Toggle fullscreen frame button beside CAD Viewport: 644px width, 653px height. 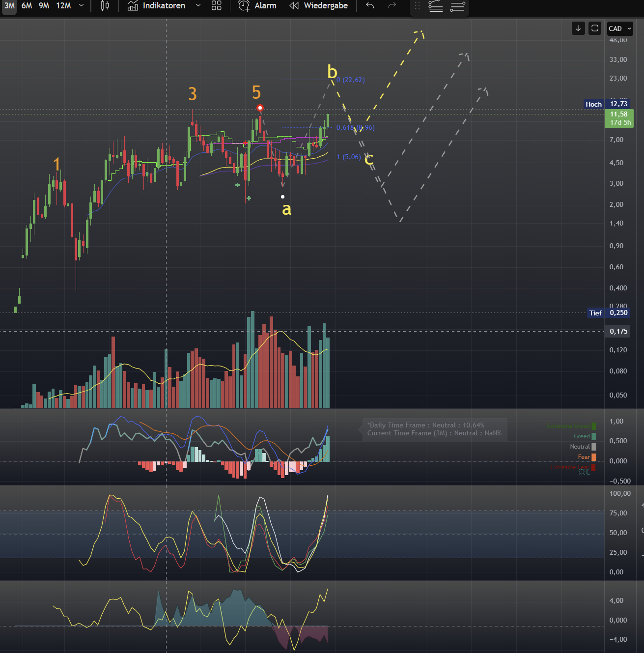click(595, 28)
